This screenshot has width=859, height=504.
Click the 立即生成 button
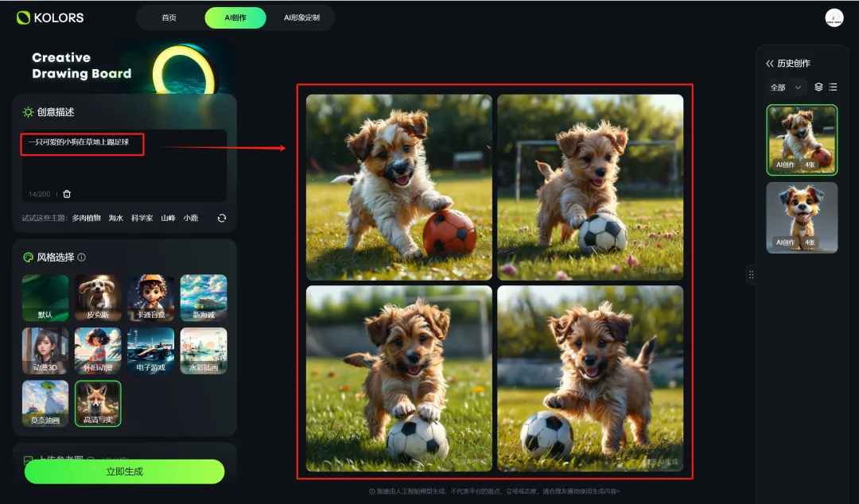pos(124,471)
